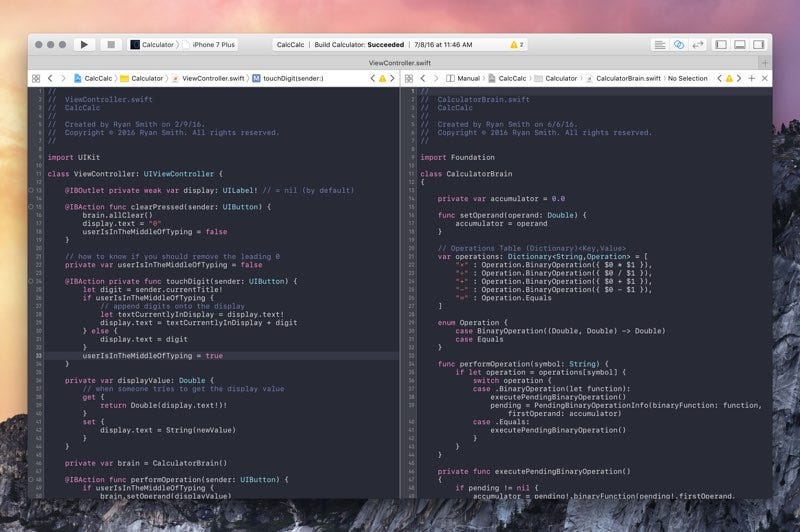Click the '7/8/16 at 11:46 AM' timestamp

[443, 45]
